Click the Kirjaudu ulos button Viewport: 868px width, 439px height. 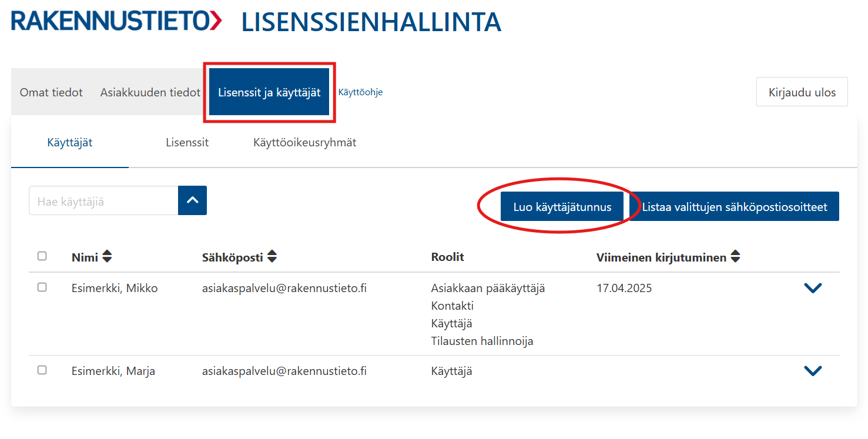802,92
